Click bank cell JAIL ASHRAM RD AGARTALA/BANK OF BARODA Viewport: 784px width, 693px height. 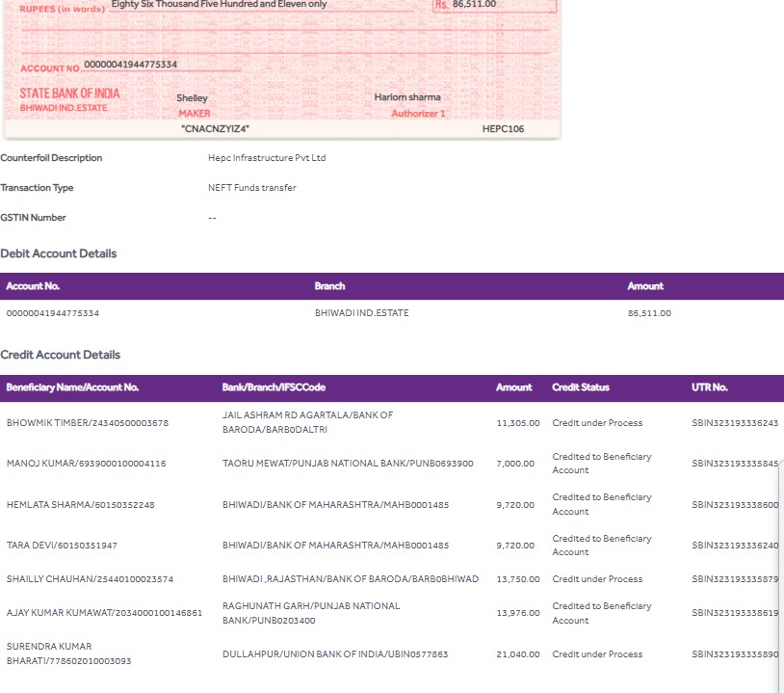(x=307, y=422)
